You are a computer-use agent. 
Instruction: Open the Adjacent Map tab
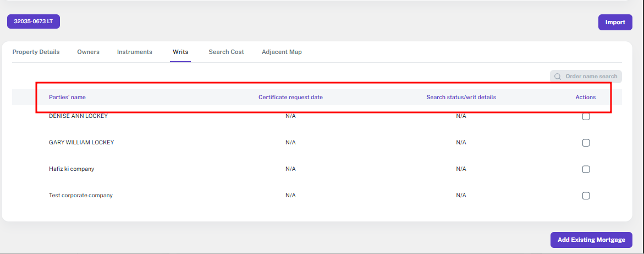pyautogui.click(x=282, y=52)
